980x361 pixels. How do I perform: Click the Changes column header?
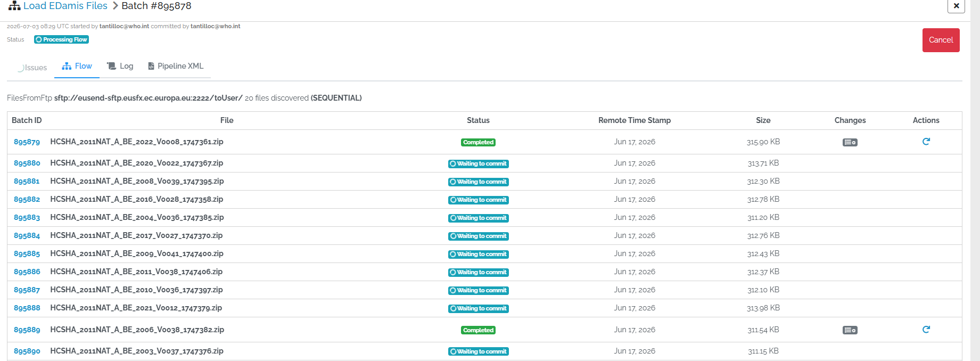tap(850, 120)
